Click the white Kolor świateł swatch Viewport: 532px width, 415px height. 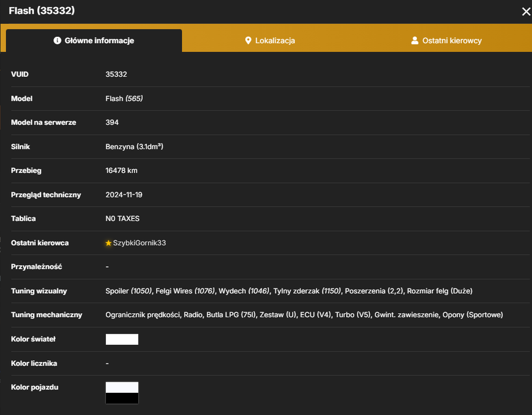[122, 339]
